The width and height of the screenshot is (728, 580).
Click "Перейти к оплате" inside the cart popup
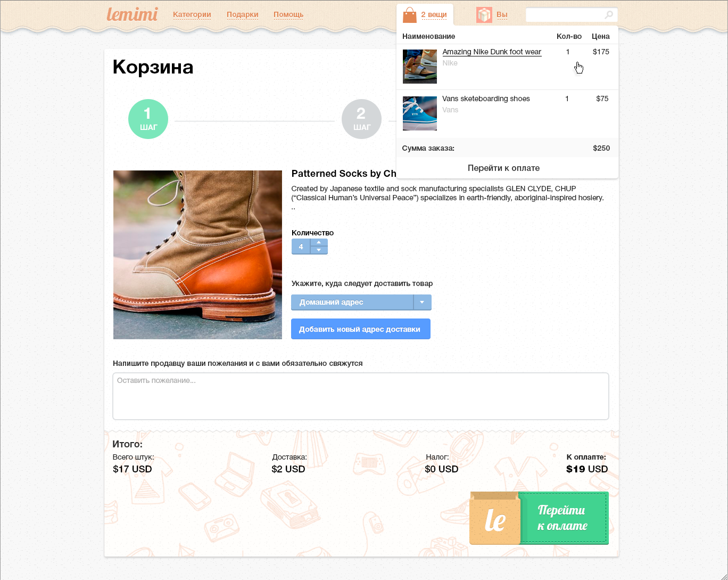[503, 168]
